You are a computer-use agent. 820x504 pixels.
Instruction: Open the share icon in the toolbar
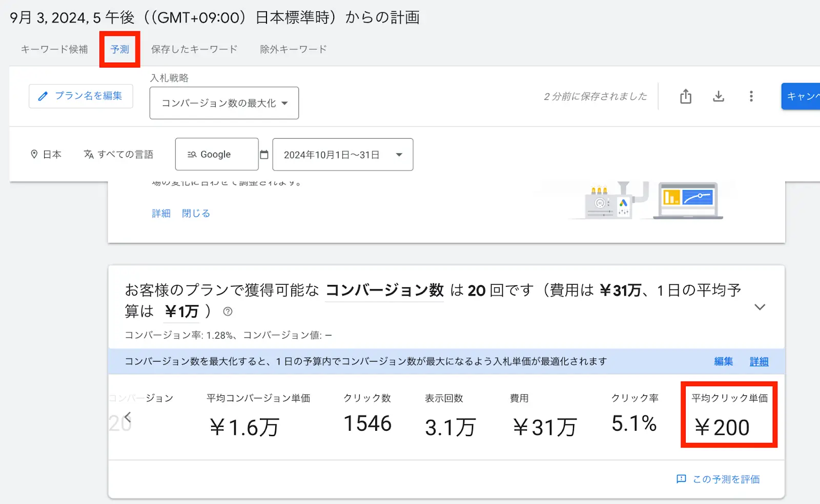click(685, 96)
